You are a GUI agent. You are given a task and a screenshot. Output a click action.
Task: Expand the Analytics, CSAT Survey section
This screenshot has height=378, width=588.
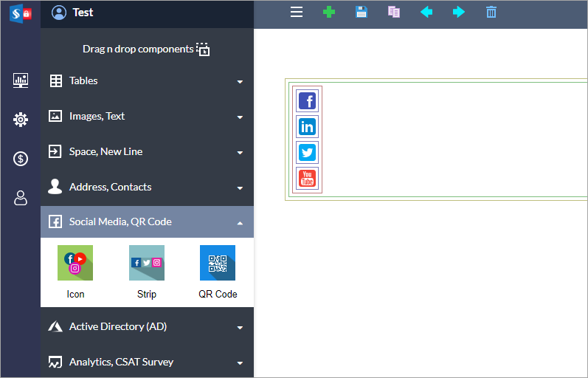(x=147, y=362)
